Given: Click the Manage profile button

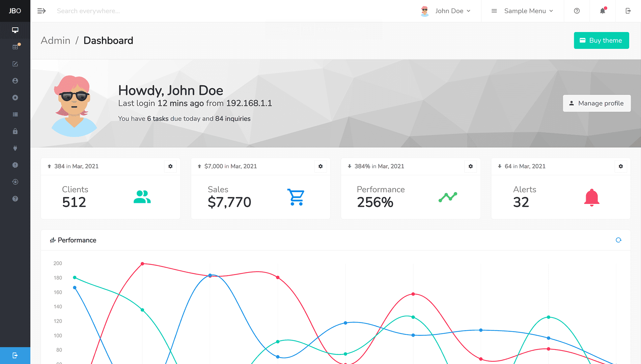Looking at the screenshot, I should click(597, 103).
